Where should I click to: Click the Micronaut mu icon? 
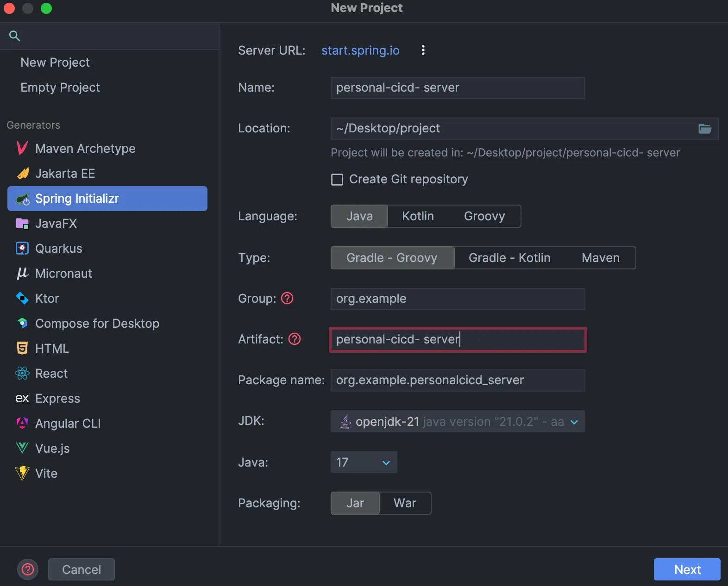pos(22,273)
